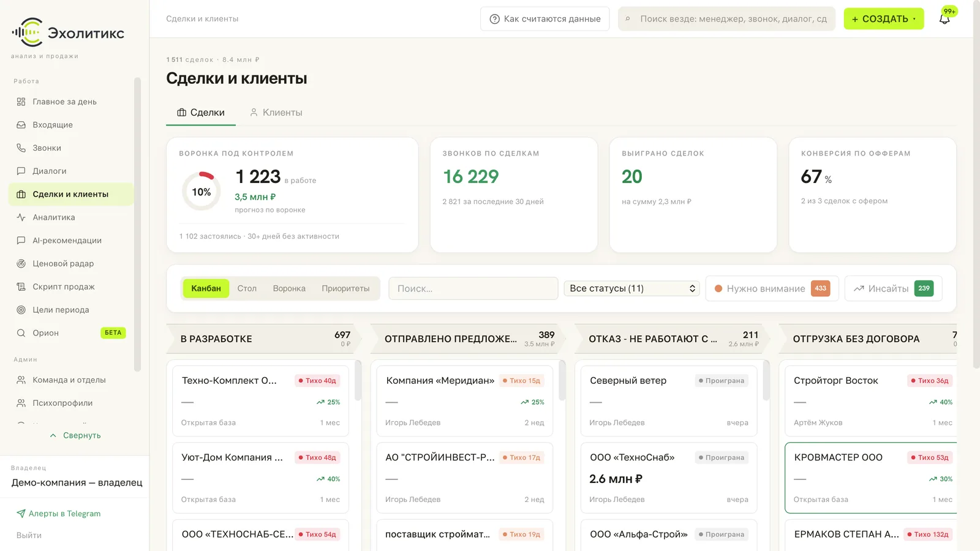
Task: Open the ООО «ТехноСнаб» deal card
Action: [x=669, y=478]
